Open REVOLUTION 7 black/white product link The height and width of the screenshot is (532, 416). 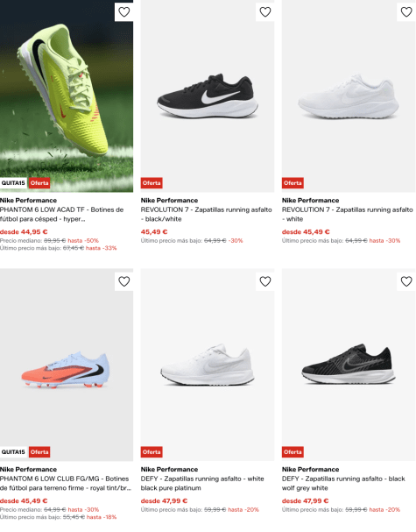[206, 215]
